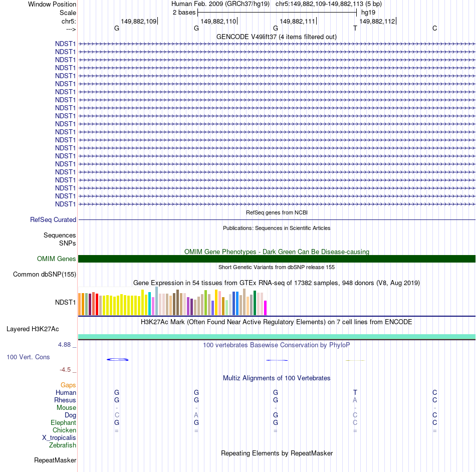Click the orange 'Gaps' label
476x472 pixels.
point(68,385)
